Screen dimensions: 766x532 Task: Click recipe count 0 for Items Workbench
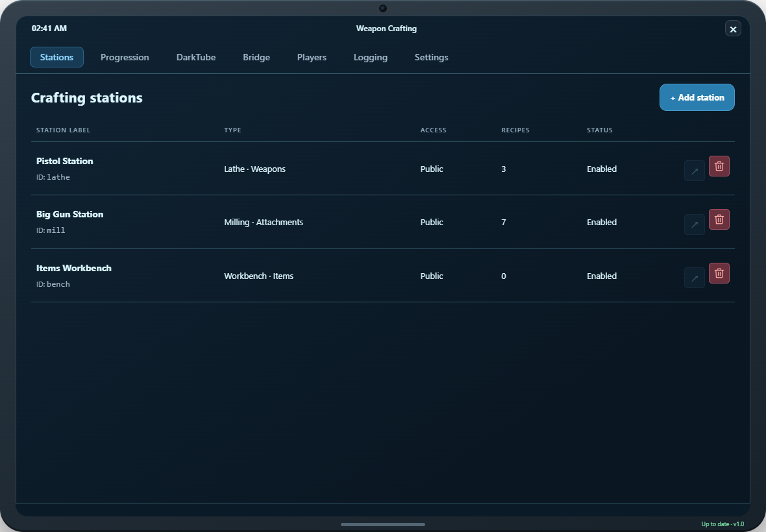point(503,276)
